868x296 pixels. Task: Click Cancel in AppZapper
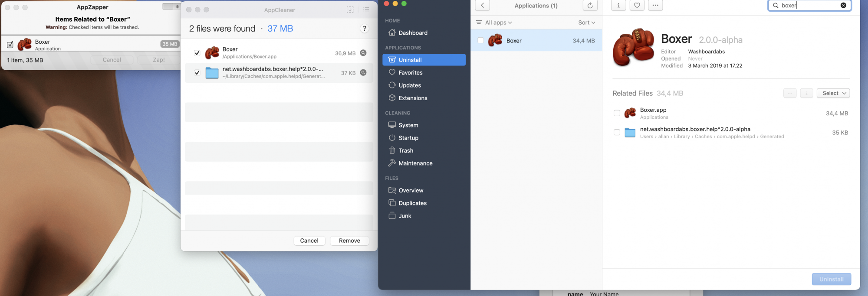pyautogui.click(x=112, y=60)
